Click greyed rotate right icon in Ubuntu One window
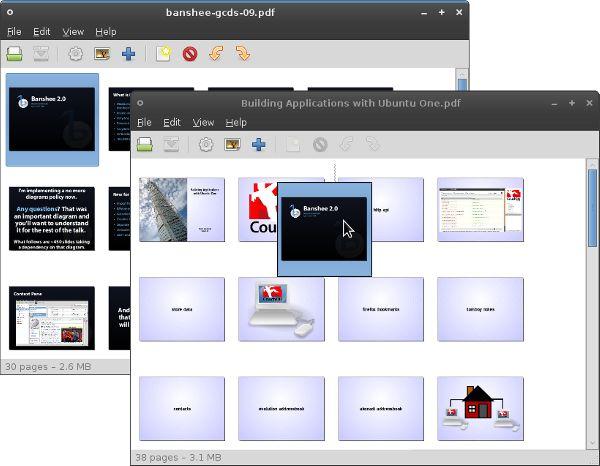Viewport: 600px width, 466px height. tap(373, 144)
